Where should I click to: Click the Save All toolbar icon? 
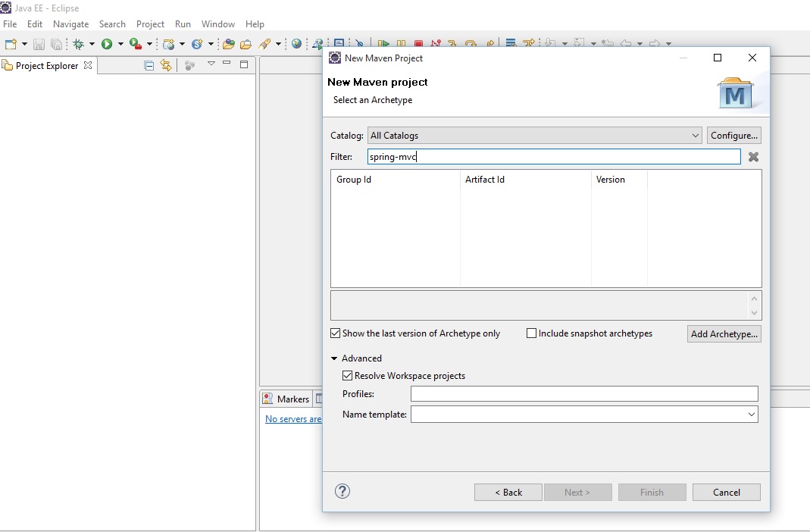(x=56, y=44)
